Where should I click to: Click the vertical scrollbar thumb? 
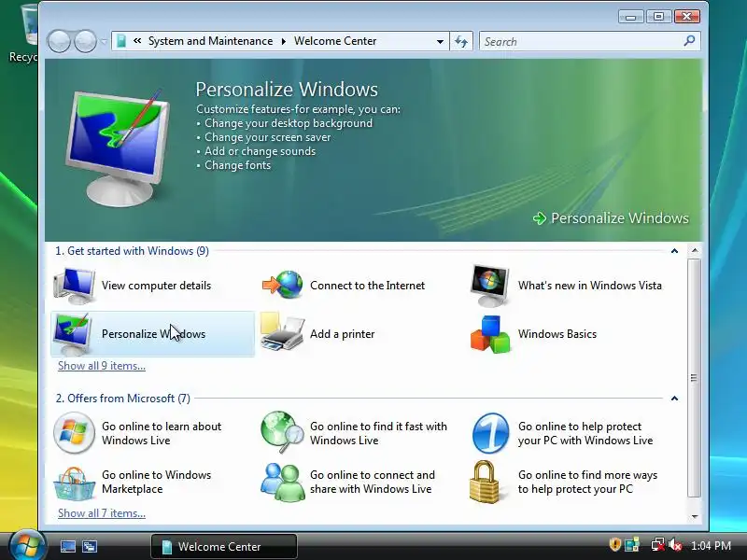click(x=695, y=378)
